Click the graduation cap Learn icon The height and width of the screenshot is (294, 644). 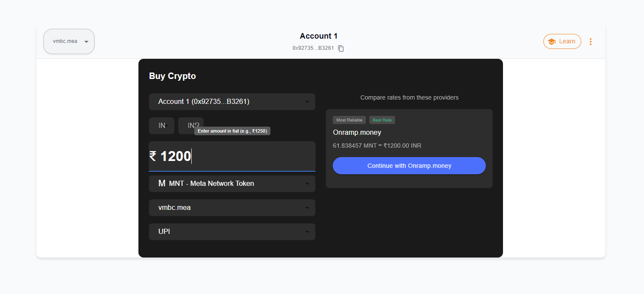tap(552, 42)
